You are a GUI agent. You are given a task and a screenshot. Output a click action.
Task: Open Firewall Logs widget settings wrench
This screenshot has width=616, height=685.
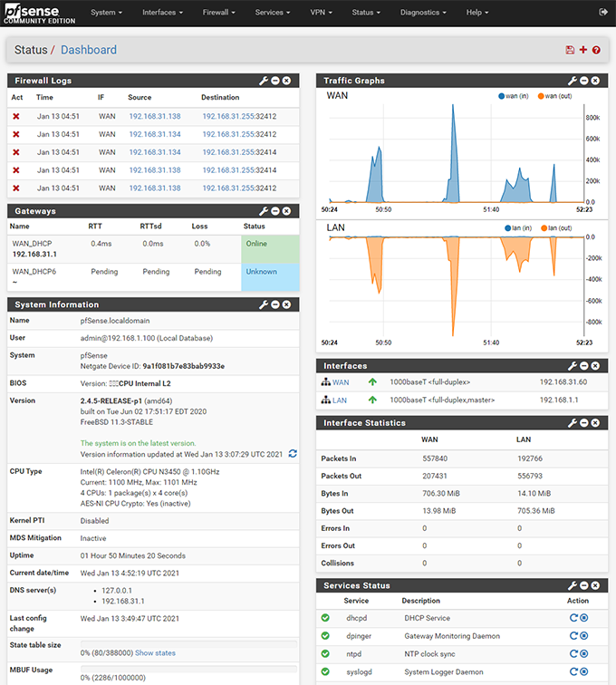(264, 81)
